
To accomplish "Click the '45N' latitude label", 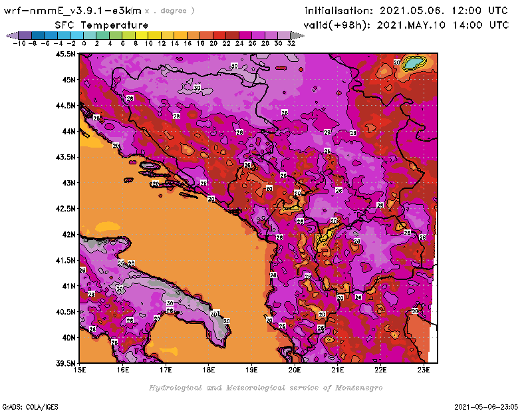I will [x=68, y=80].
